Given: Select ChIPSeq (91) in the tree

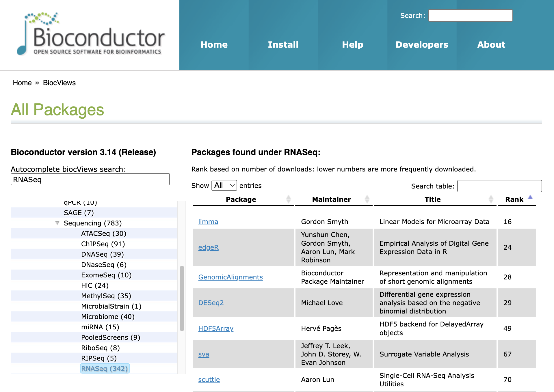Looking at the screenshot, I should [x=103, y=244].
